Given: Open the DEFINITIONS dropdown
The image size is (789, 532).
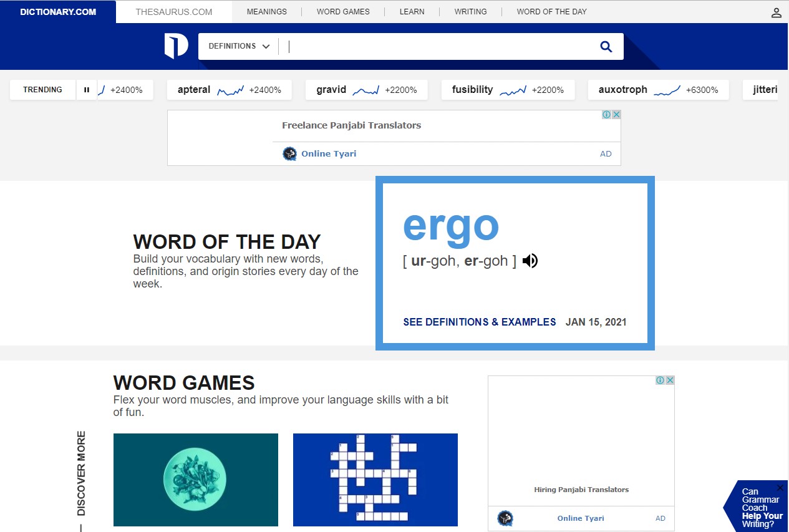Looking at the screenshot, I should [x=239, y=46].
